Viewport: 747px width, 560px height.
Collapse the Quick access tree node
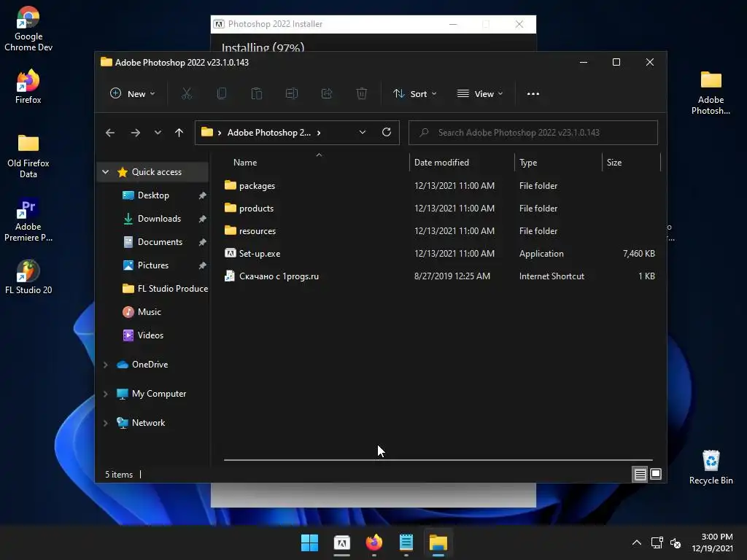click(x=106, y=172)
